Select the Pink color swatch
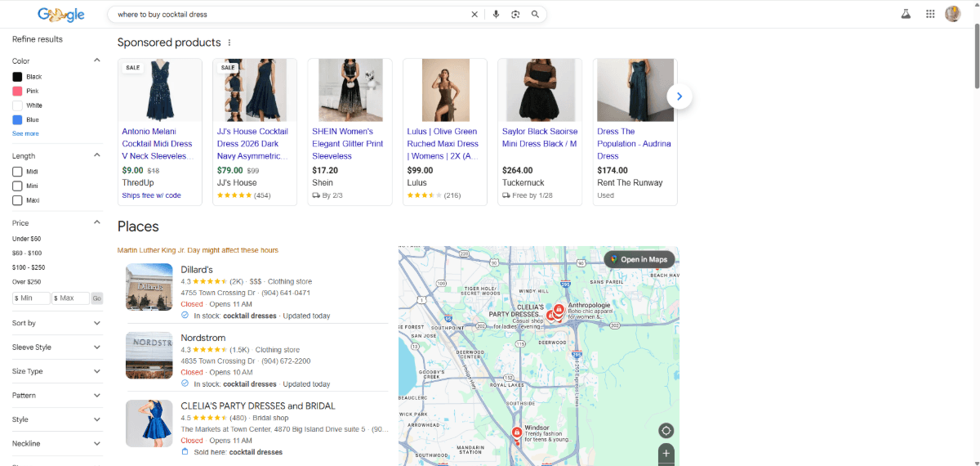Image resolution: width=980 pixels, height=466 pixels. (17, 91)
